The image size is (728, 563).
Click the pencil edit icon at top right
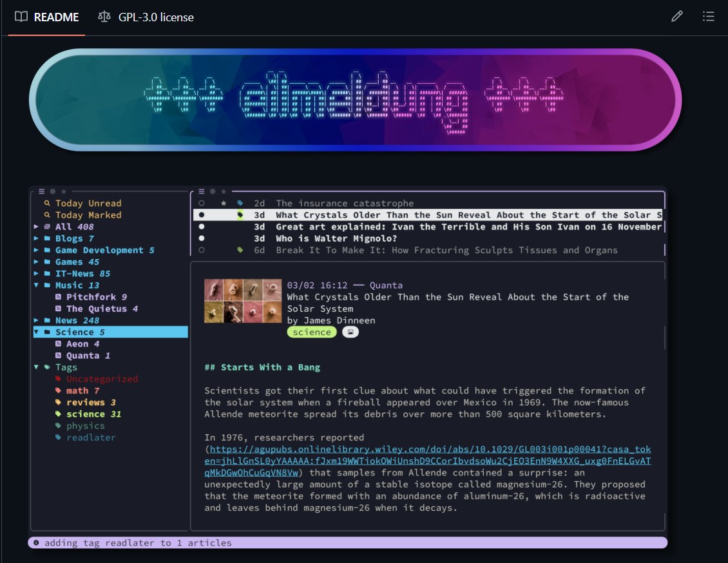click(x=677, y=16)
